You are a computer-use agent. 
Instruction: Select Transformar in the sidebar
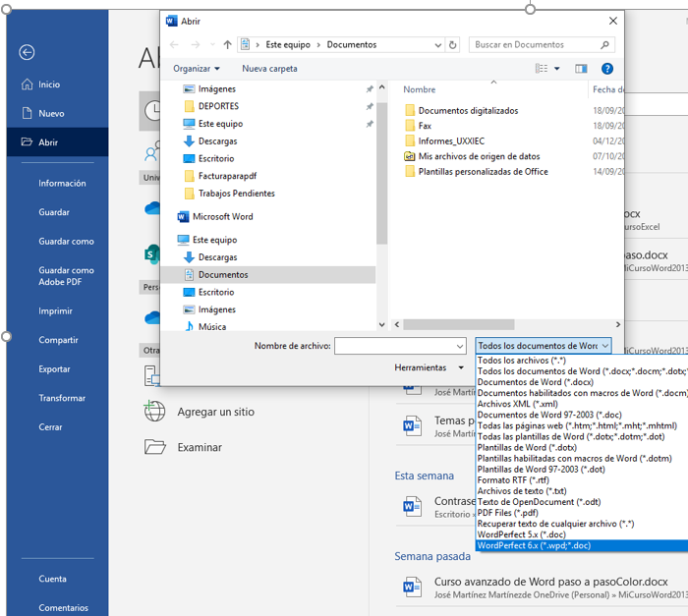pos(62,398)
